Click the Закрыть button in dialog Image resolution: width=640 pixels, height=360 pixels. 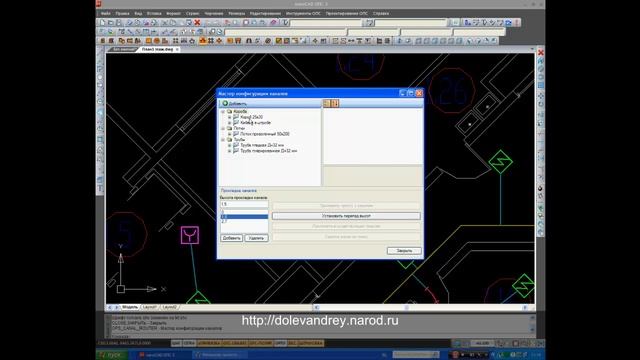[404, 251]
